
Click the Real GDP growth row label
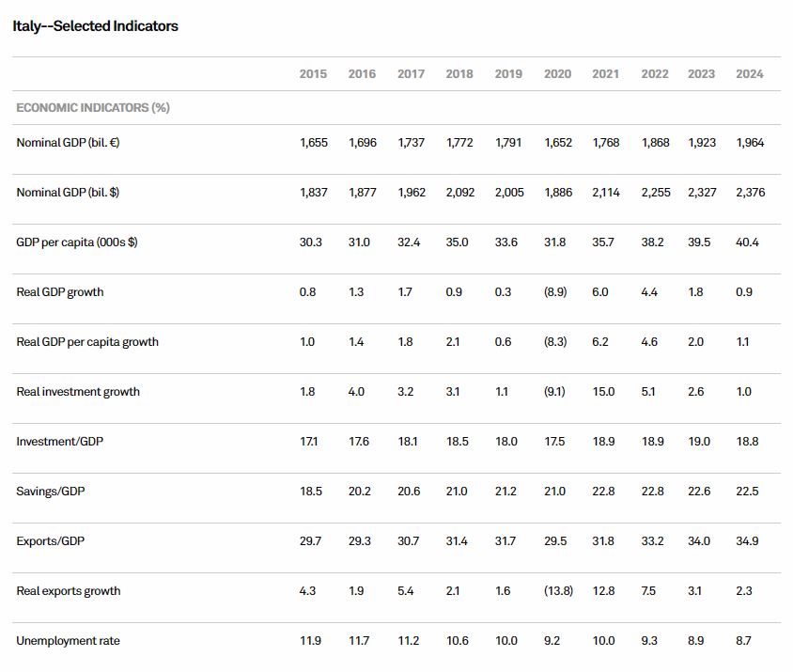[60, 292]
